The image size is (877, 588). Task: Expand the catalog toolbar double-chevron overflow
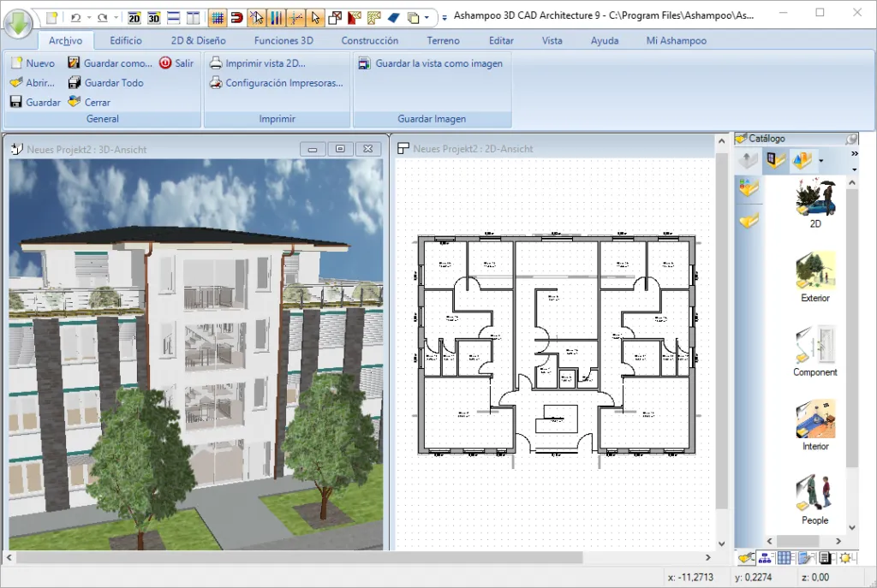click(853, 155)
